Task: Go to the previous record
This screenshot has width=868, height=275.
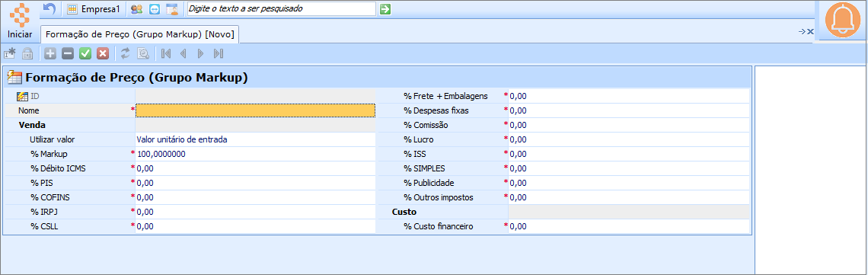Action: tap(183, 53)
